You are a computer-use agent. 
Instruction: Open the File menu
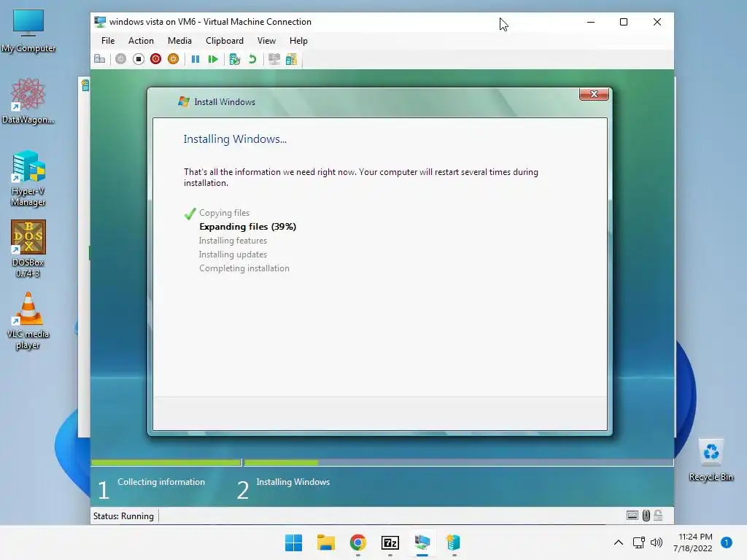(108, 41)
